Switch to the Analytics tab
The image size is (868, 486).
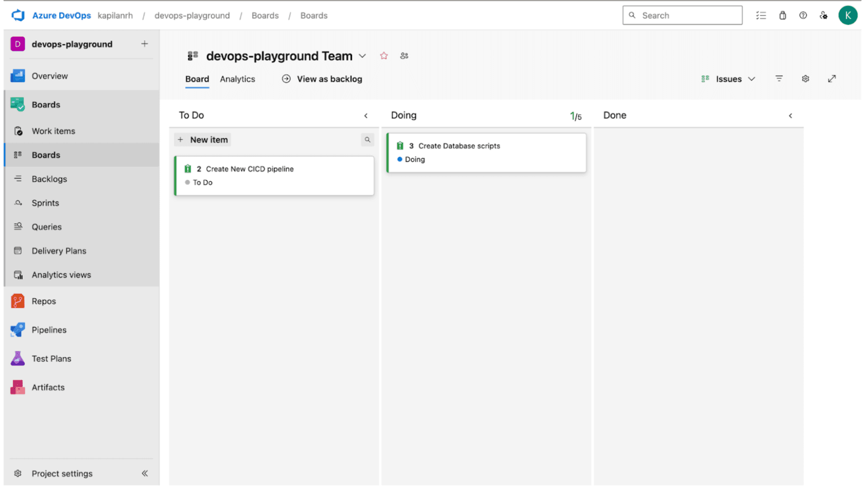[x=237, y=79]
